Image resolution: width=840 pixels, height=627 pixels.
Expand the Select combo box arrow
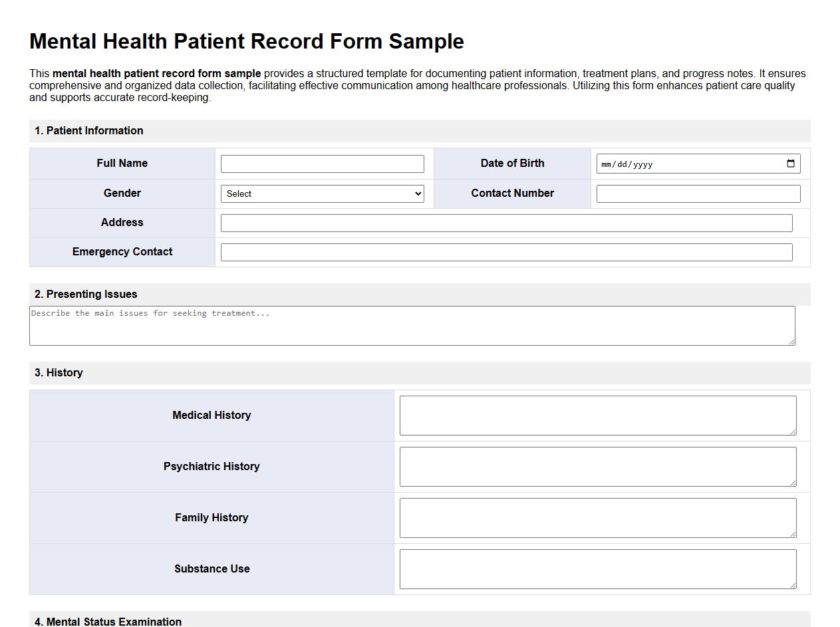[x=416, y=193]
